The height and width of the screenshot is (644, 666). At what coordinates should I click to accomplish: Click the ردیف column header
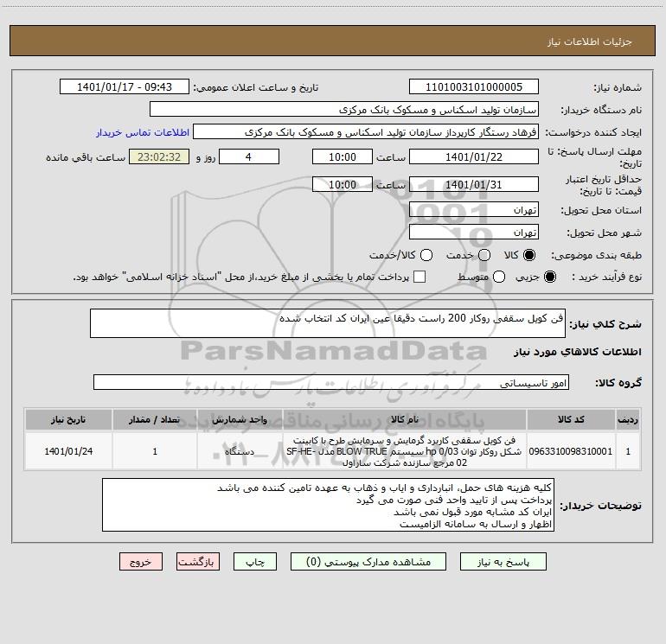tap(628, 419)
